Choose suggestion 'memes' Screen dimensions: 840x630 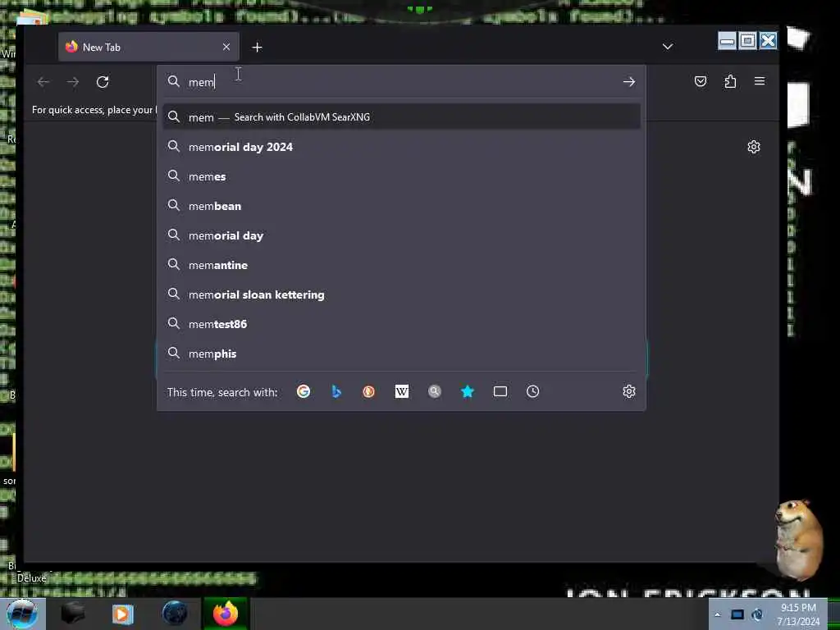[x=401, y=176]
